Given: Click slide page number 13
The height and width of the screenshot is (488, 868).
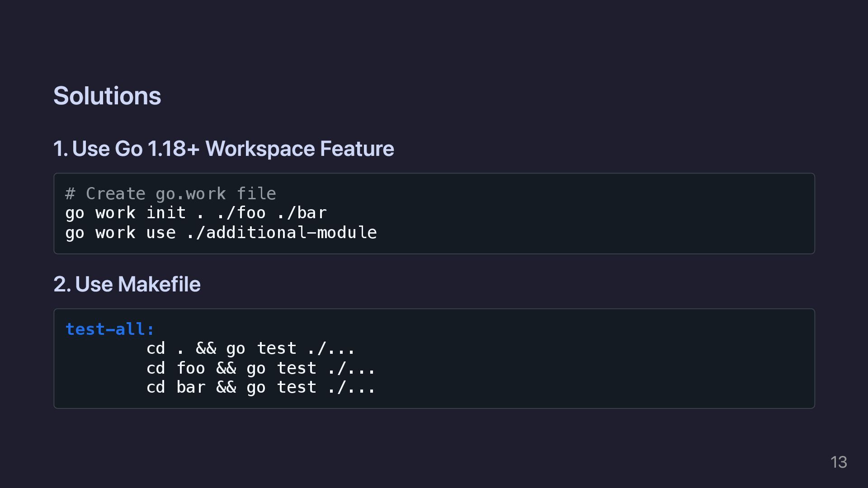Looking at the screenshot, I should (839, 462).
